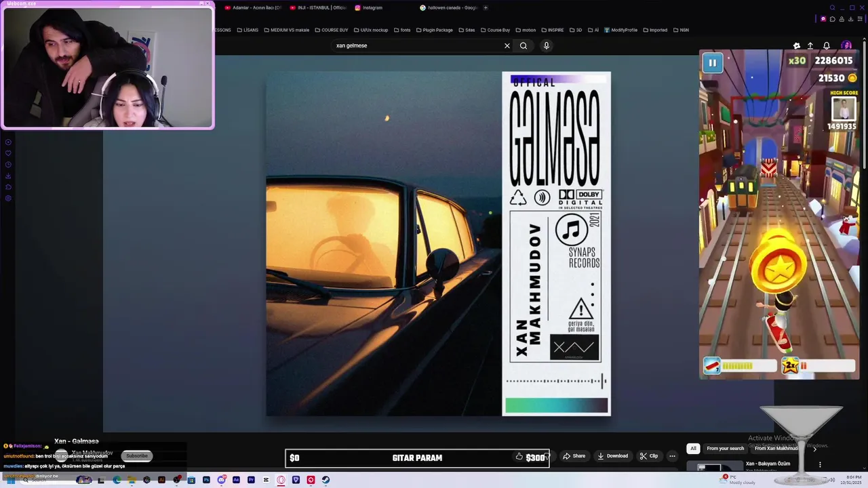Pause the Subway Surfers game
868x488 pixels.
tap(712, 63)
